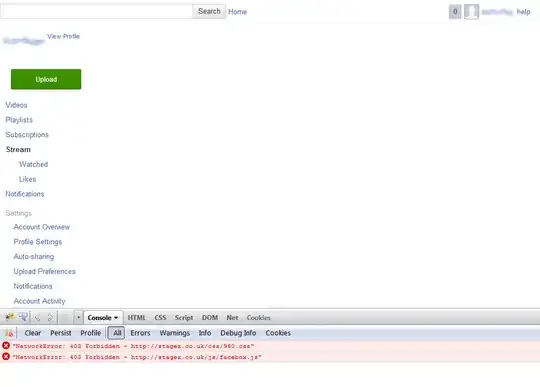
Task: Toggle the Persist console option
Action: 61,333
